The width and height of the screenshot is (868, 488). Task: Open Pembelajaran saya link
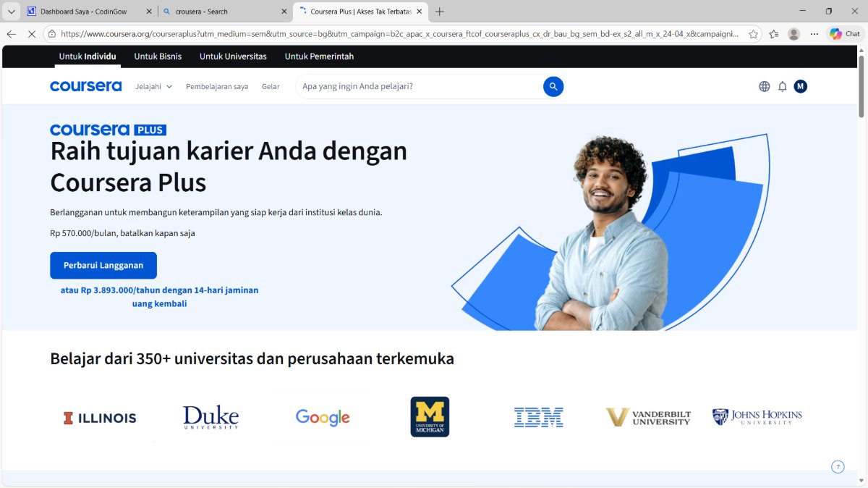pos(217,86)
